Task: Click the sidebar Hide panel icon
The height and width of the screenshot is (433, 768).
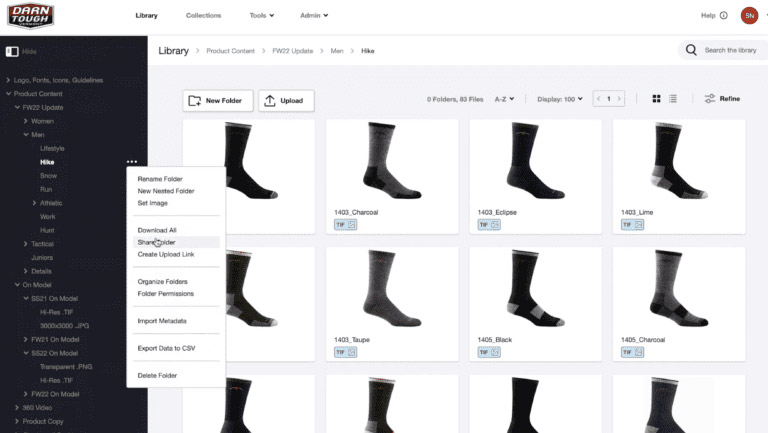Action: (12, 51)
